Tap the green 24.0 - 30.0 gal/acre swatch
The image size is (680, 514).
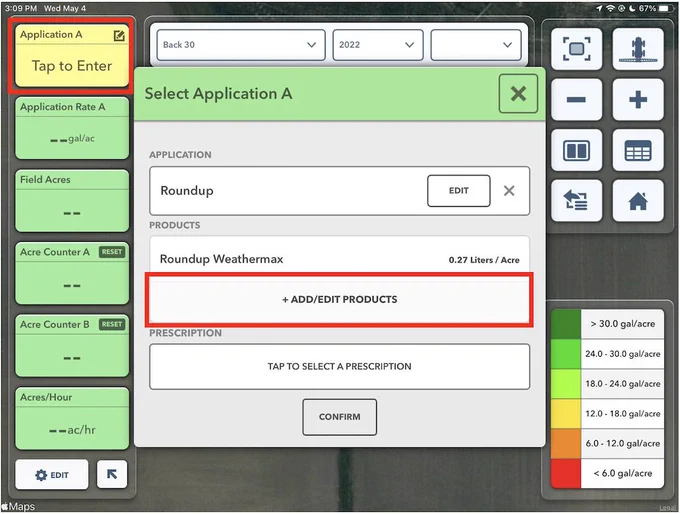tap(566, 354)
